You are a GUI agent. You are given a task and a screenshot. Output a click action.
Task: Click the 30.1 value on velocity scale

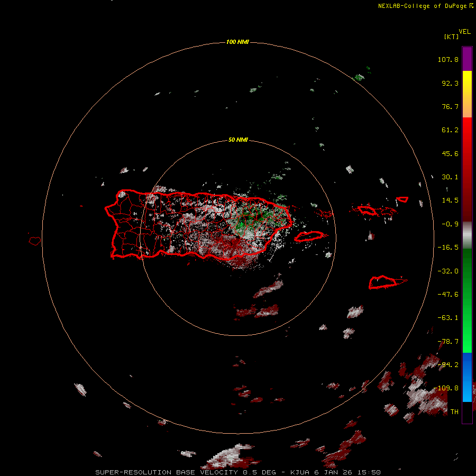pos(450,177)
